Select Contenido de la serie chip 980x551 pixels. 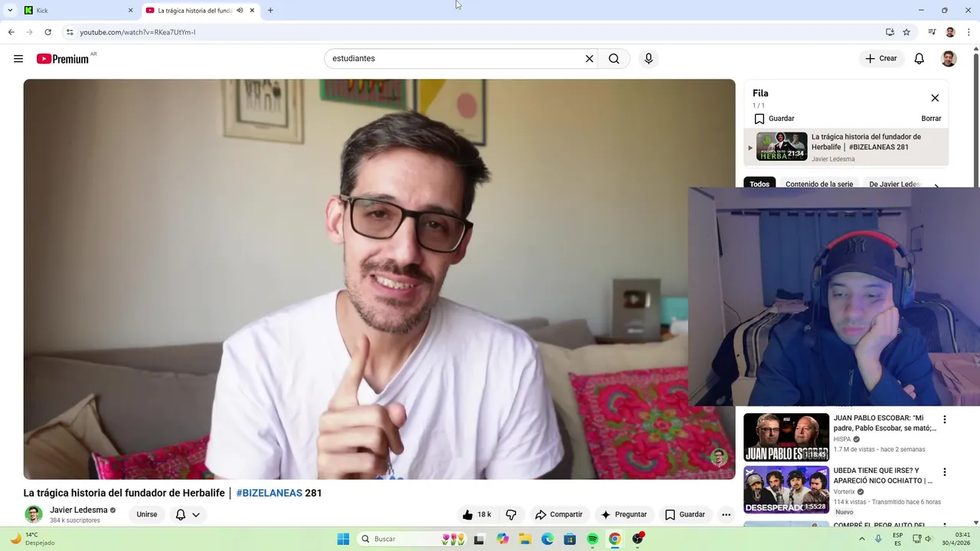pos(819,184)
